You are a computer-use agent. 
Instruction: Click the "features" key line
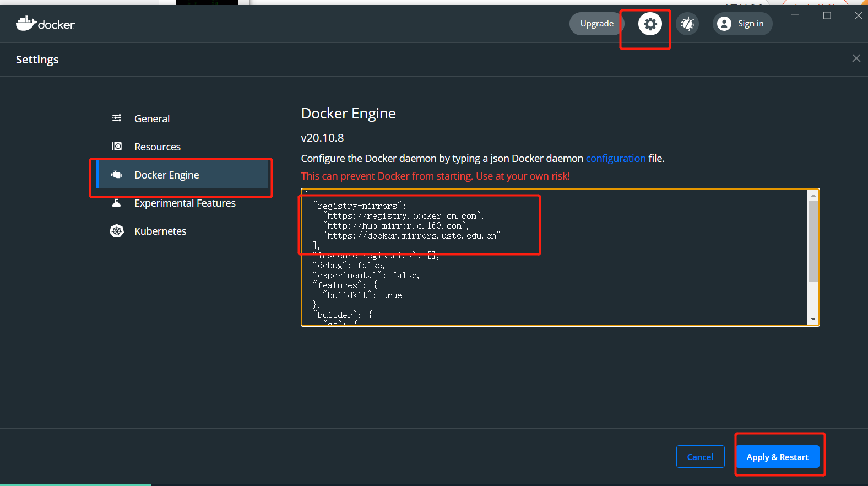(x=345, y=285)
